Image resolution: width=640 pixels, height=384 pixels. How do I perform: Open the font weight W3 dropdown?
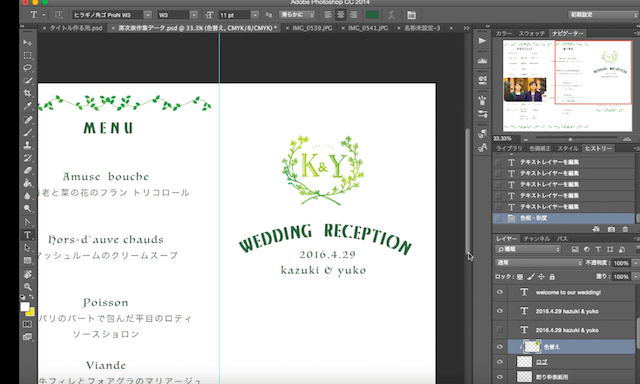point(194,15)
